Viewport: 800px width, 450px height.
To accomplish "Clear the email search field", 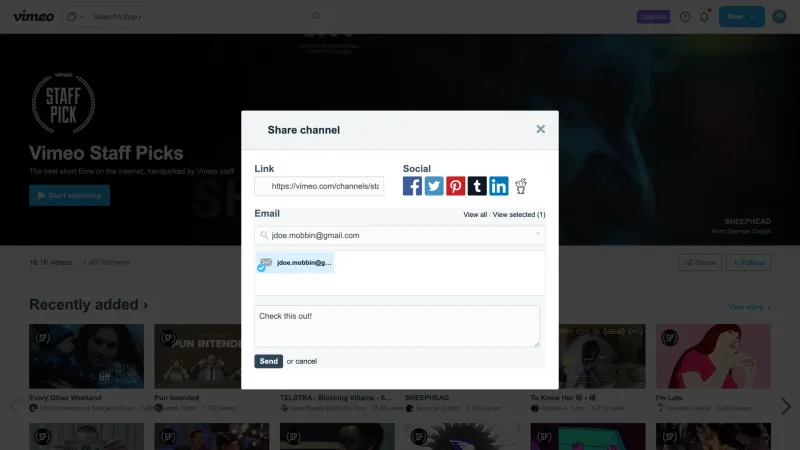I will click(538, 234).
